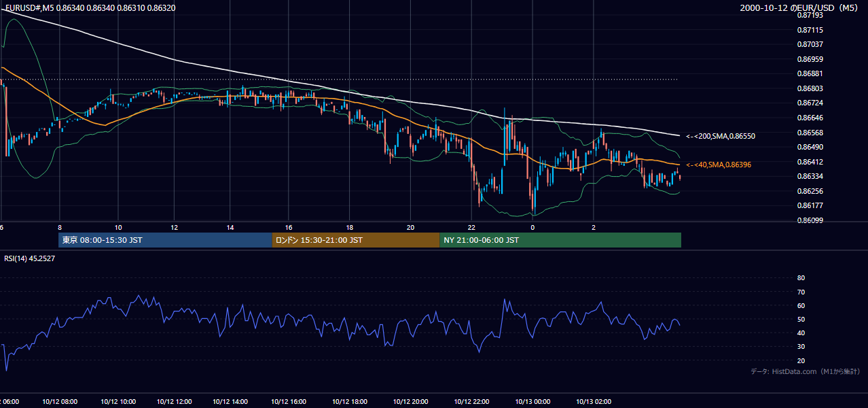Click price axis value 0.86724
The image size is (868, 408).
point(810,103)
